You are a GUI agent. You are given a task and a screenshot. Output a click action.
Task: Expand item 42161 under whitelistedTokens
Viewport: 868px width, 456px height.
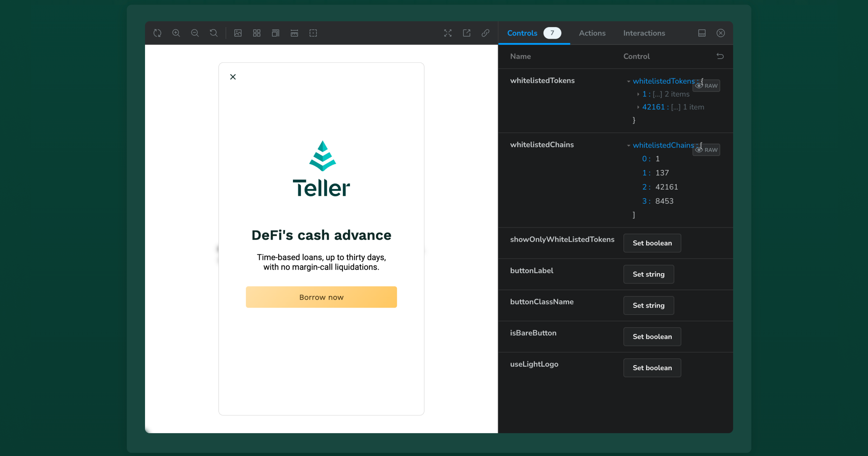638,107
